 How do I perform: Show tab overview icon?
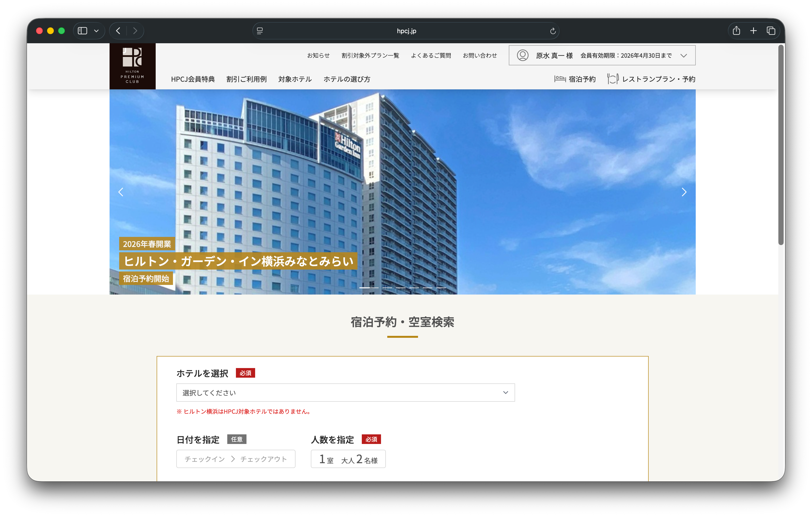point(770,31)
